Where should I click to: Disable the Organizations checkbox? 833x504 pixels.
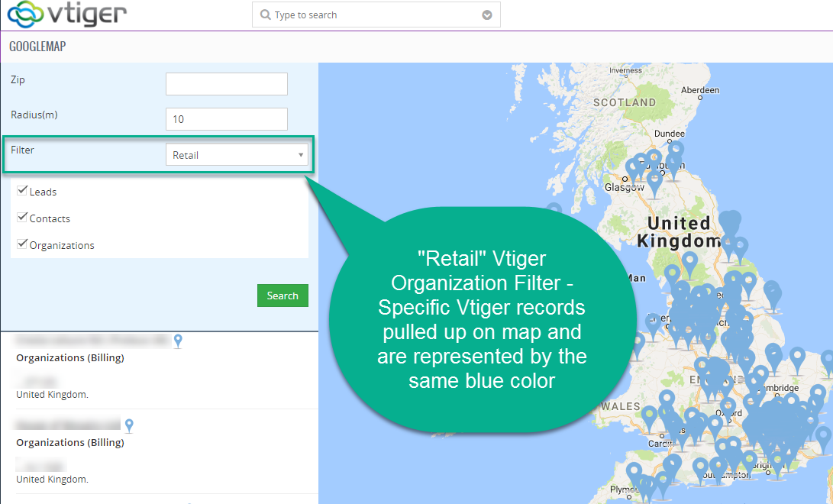[22, 244]
